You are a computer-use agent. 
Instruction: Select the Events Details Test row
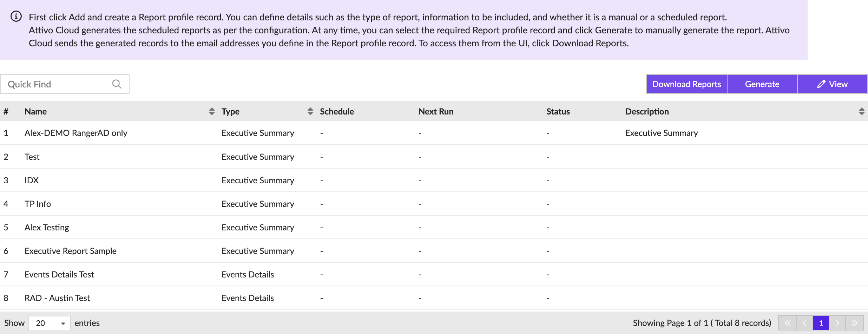(59, 275)
